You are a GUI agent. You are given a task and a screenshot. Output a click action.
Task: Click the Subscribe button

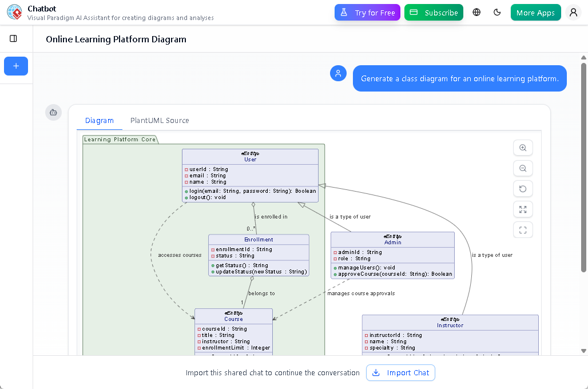[434, 12]
